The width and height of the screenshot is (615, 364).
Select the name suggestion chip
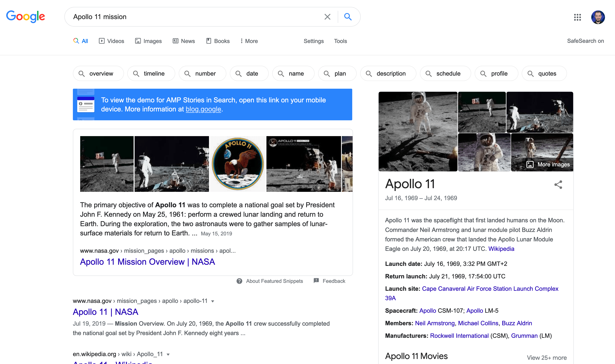pyautogui.click(x=293, y=73)
